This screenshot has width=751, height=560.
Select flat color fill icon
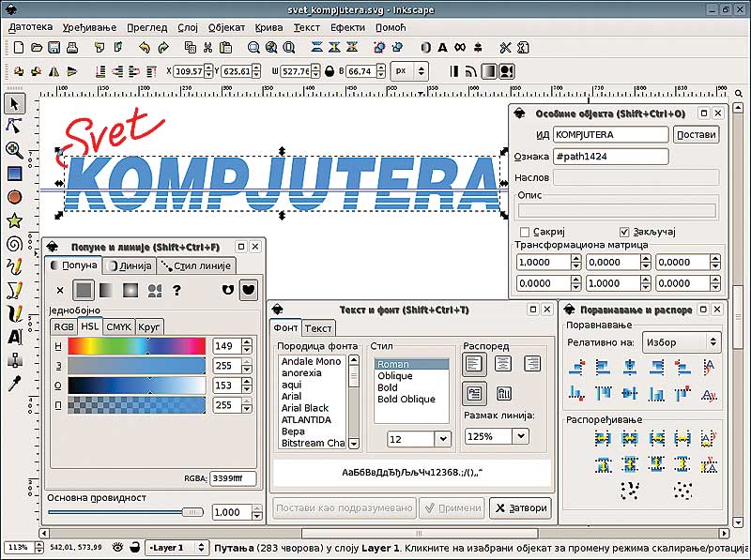(84, 290)
